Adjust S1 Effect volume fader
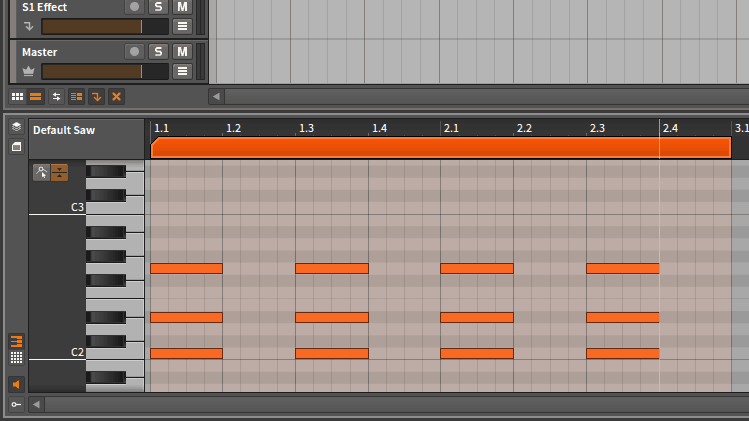749x421 pixels. tap(105, 27)
